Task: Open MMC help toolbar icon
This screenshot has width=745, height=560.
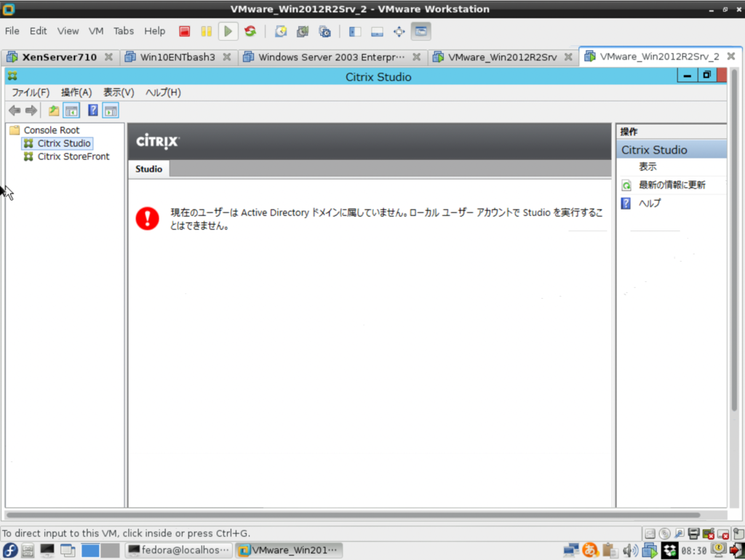Action: 93,111
